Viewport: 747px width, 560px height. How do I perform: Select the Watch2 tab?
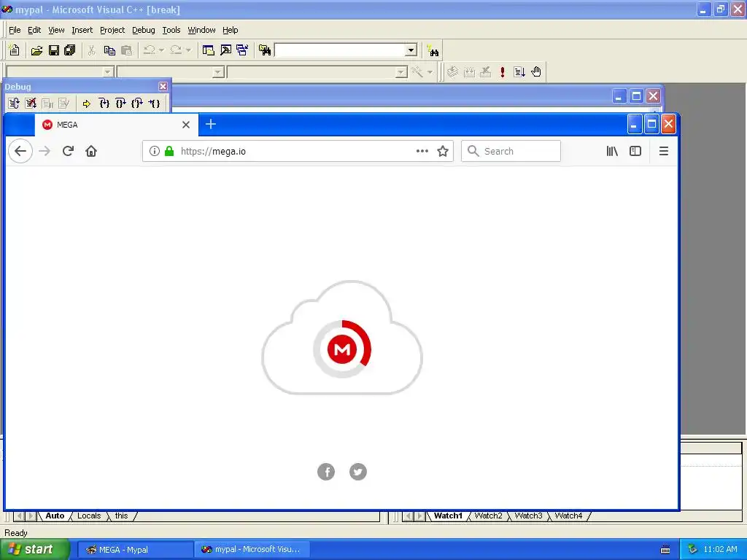[488, 516]
